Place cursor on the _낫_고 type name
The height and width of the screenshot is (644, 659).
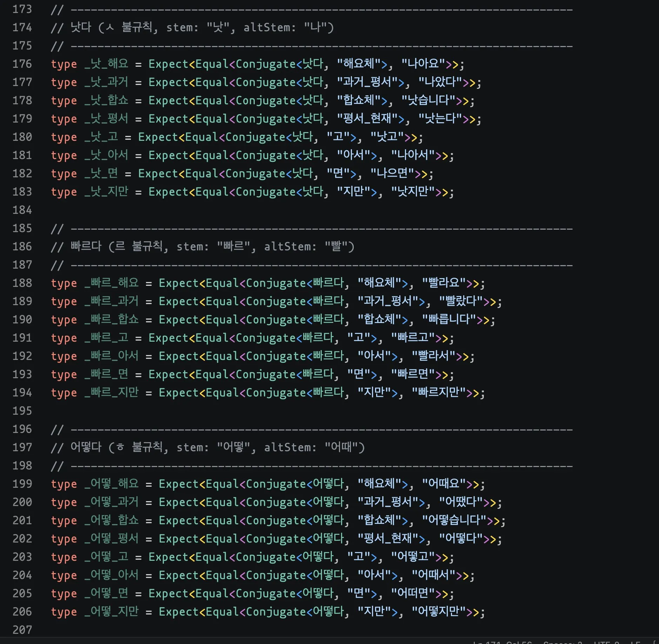click(101, 137)
